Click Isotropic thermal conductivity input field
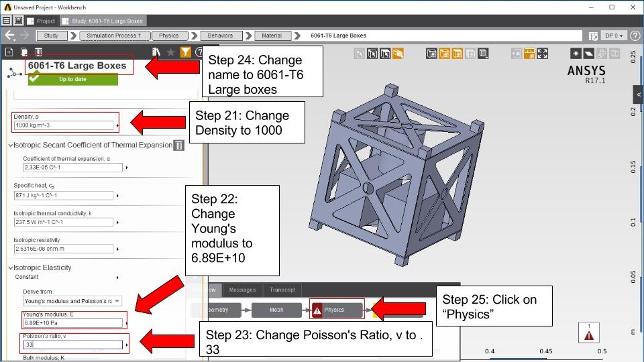This screenshot has width=644, height=362. click(63, 222)
